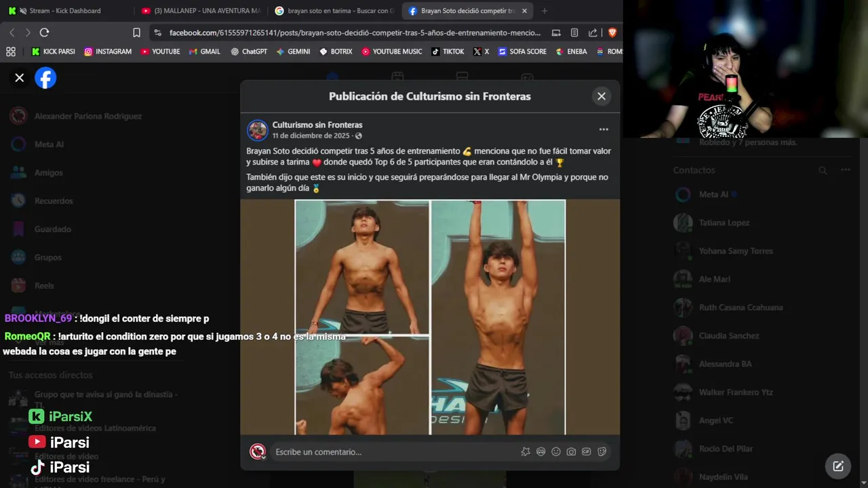The height and width of the screenshot is (488, 868).
Task: Open the TIKTOK bookmark
Action: click(x=448, y=52)
